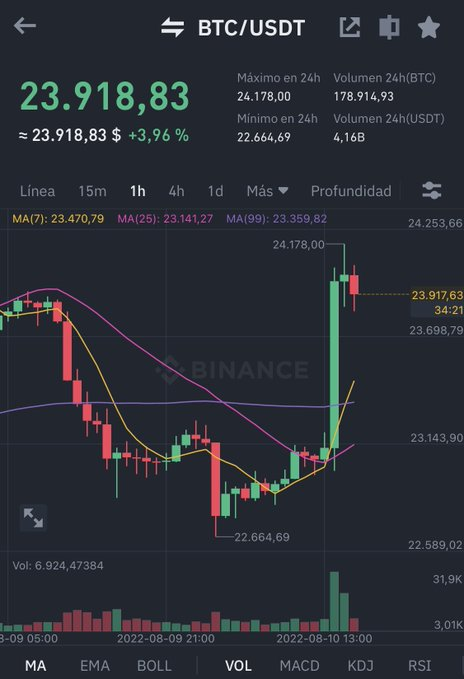464x679 pixels.
Task: Toggle EMA indicator overlay
Action: click(x=95, y=666)
